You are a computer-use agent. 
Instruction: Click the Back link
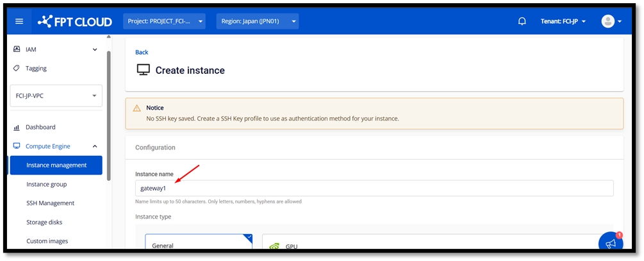click(x=142, y=52)
